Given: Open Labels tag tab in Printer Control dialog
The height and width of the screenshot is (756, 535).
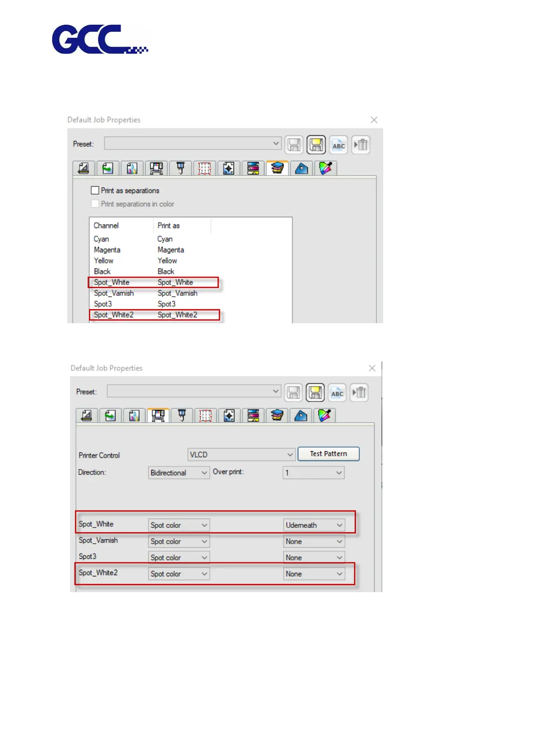Looking at the screenshot, I should tap(301, 416).
